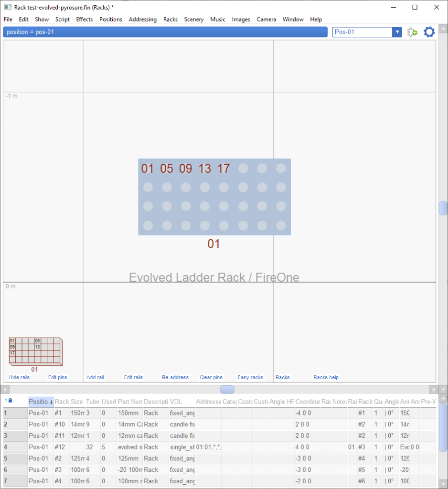Image resolution: width=448 pixels, height=489 pixels.
Task: Click the Easy racks link
Action: 250,377
